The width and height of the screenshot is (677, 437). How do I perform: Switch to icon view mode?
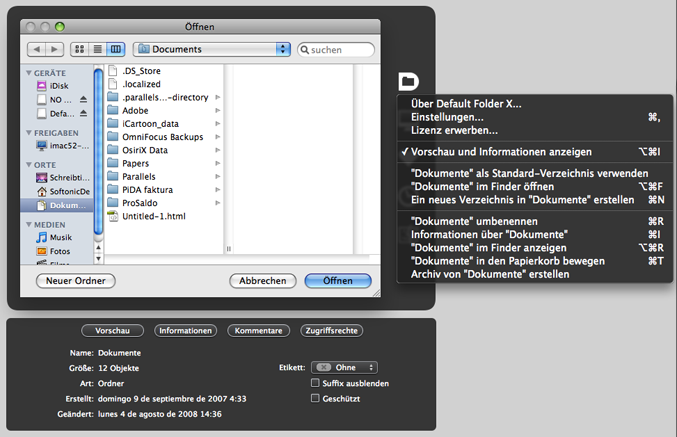[x=80, y=49]
